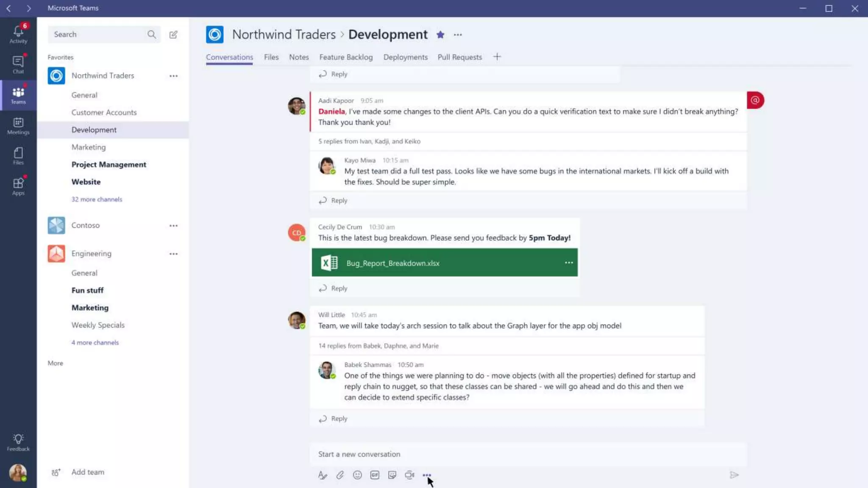This screenshot has width=868, height=488.
Task: Click the paperclip attach file icon
Action: point(340,475)
